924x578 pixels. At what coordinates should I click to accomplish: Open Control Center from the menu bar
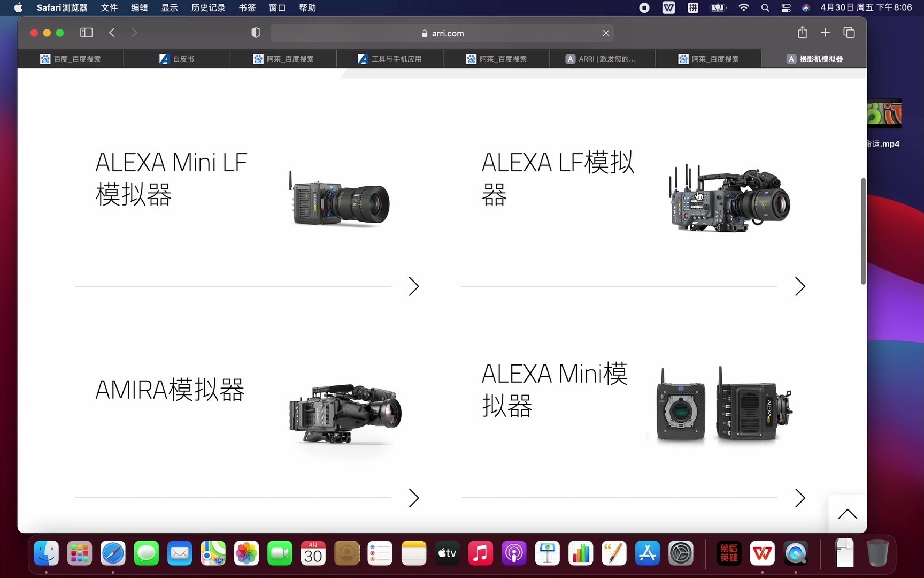tap(786, 8)
